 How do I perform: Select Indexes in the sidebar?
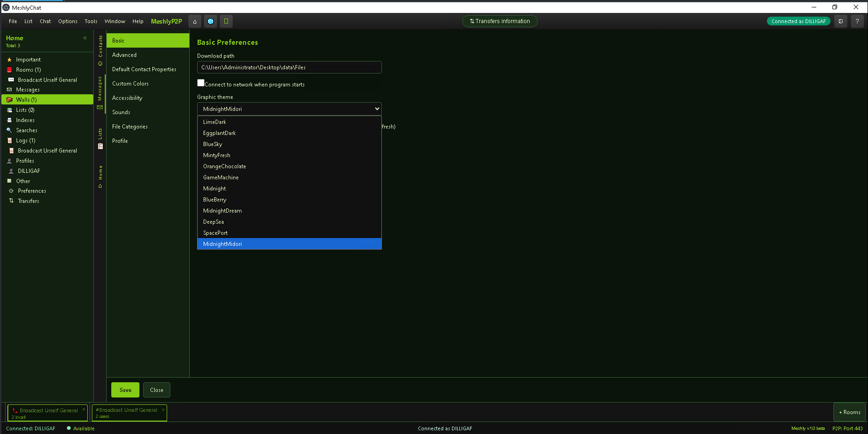47,120
